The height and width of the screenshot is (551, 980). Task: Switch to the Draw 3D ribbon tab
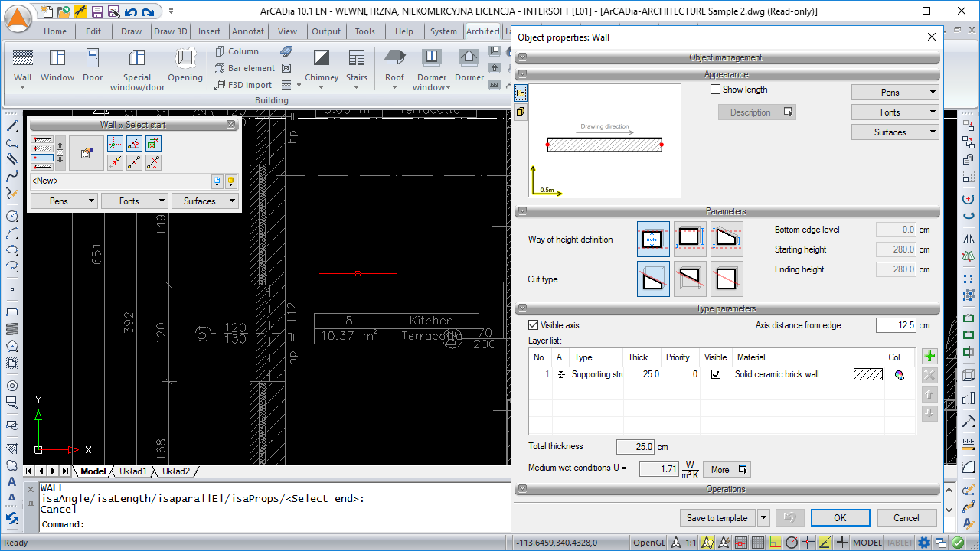click(170, 31)
